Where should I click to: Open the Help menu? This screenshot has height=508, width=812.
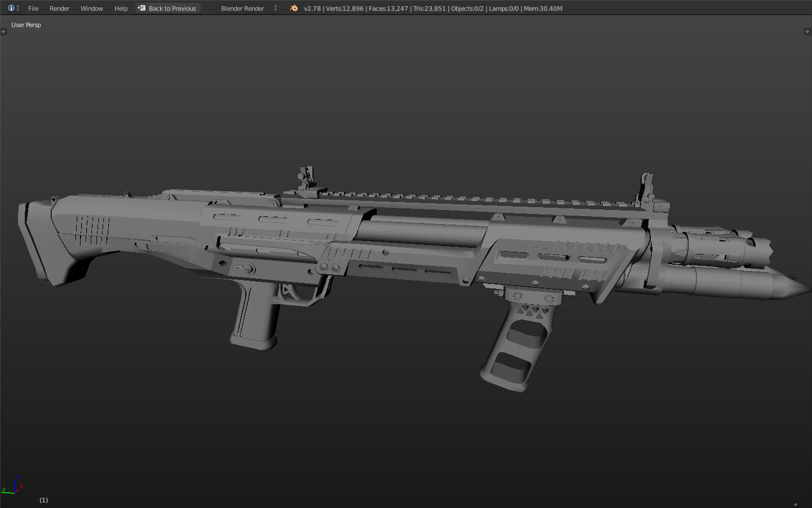(121, 8)
